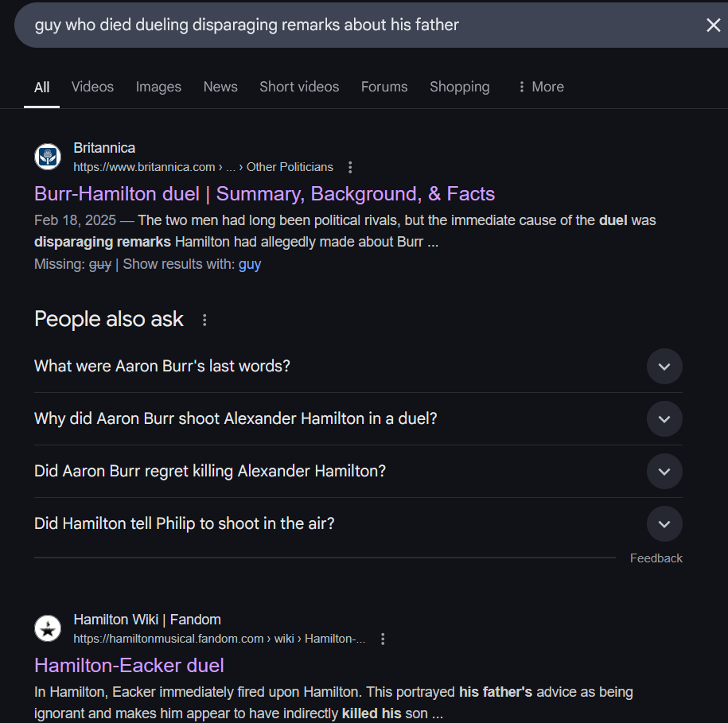
Task: Click the More dots icon in the results filter bar
Action: [x=523, y=87]
